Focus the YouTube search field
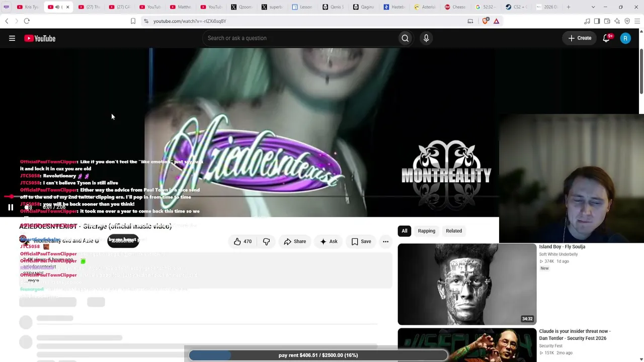This screenshot has width=644, height=362. tap(300, 38)
